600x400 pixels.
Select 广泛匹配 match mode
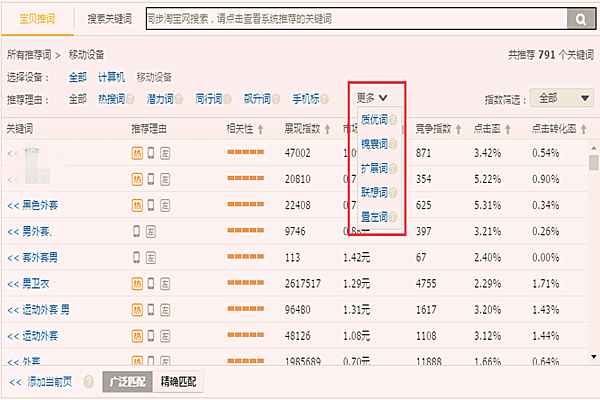tap(127, 382)
